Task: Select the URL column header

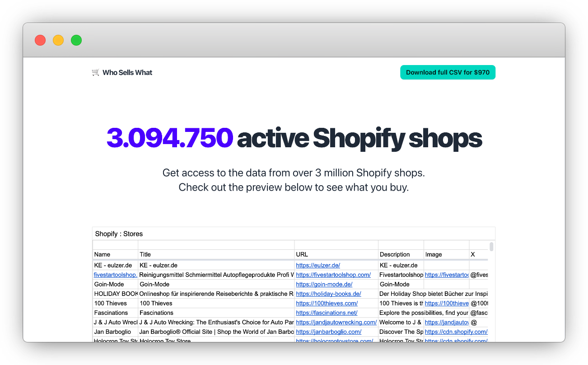Action: pos(336,254)
